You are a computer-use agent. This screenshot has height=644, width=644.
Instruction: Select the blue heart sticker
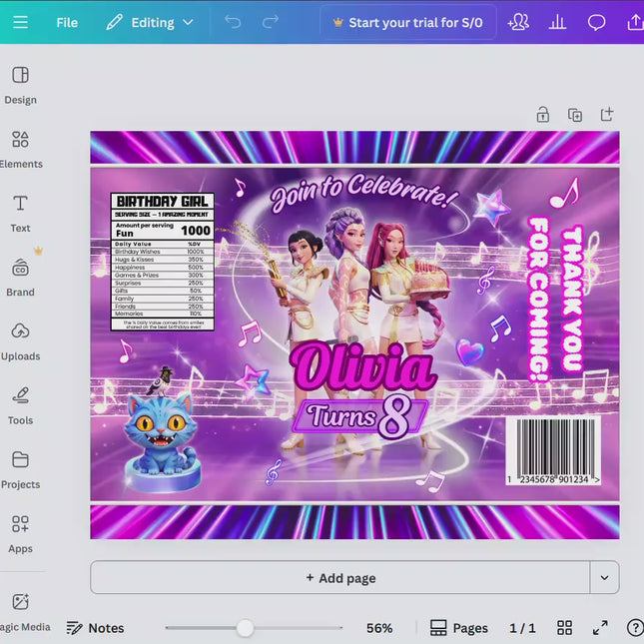coord(470,351)
